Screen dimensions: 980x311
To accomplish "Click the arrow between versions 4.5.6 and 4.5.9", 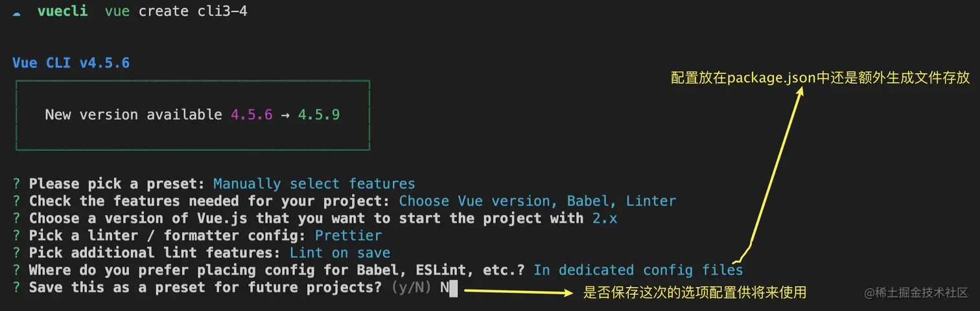I will click(x=286, y=115).
